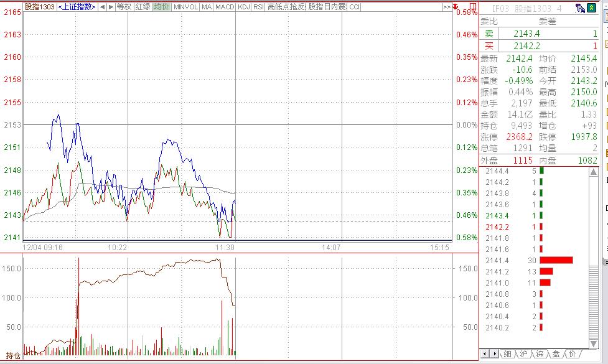Click the 持仓 label in the volume panel
Screen dimensions: 608x364
coord(12,355)
